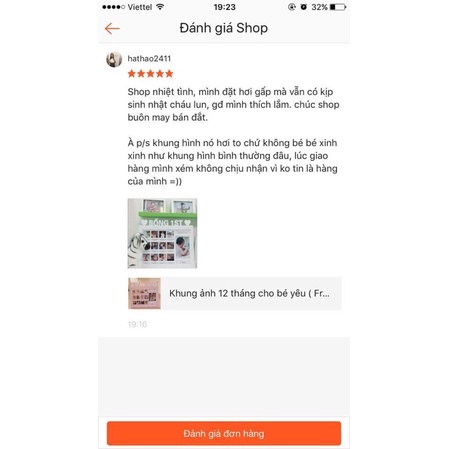Screen dimensions: 449x449
Task: Open hathao2411's profile avatar
Action: click(x=114, y=60)
